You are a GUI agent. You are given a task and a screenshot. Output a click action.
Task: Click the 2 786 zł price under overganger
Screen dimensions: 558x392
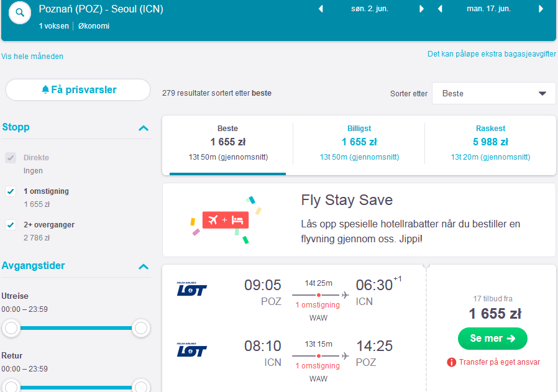(37, 238)
